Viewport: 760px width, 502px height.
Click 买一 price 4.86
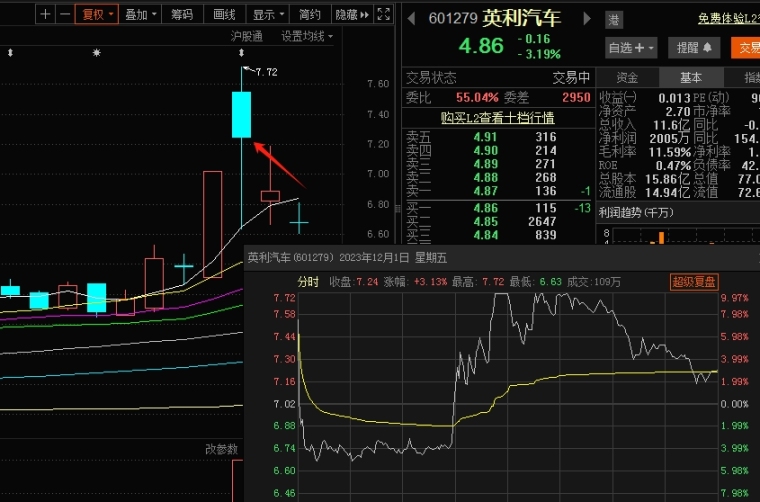485,208
